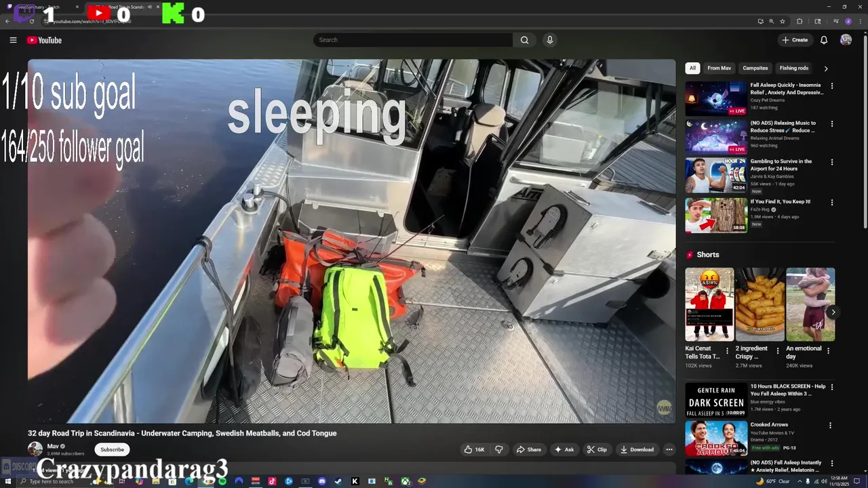Open the Kick app taskbar icon

(x=355, y=481)
